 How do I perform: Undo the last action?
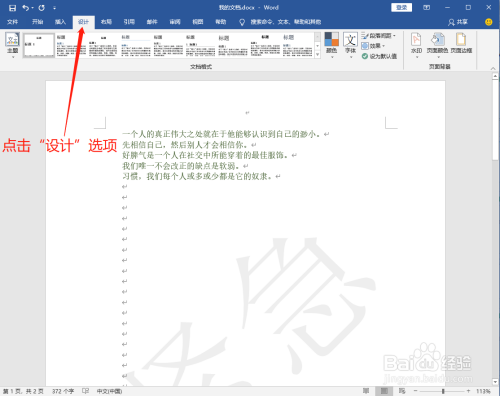click(25, 8)
